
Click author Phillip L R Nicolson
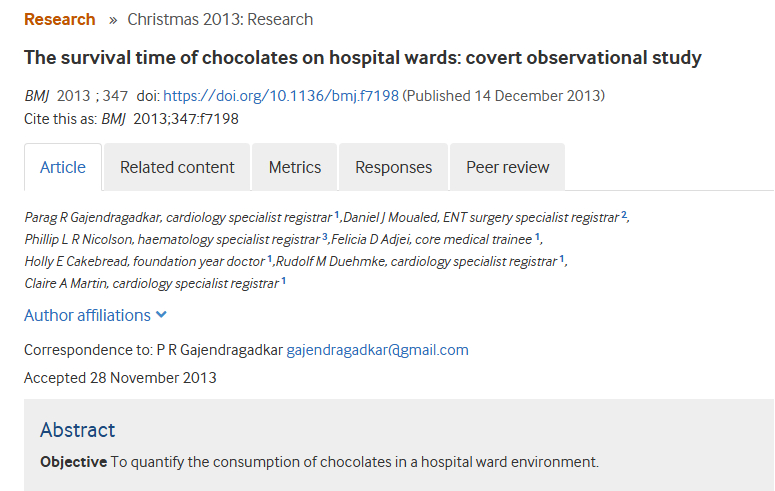78,239
